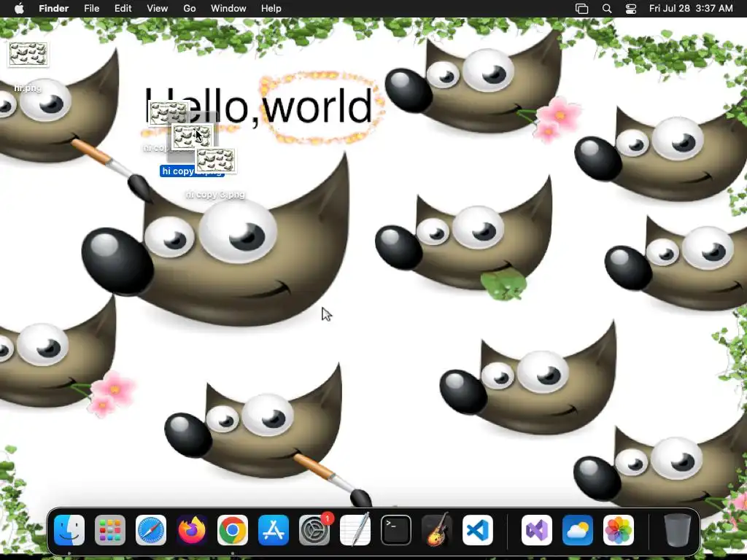This screenshot has width=747, height=560.
Task: Open Spotlight search in menu bar
Action: 606,9
